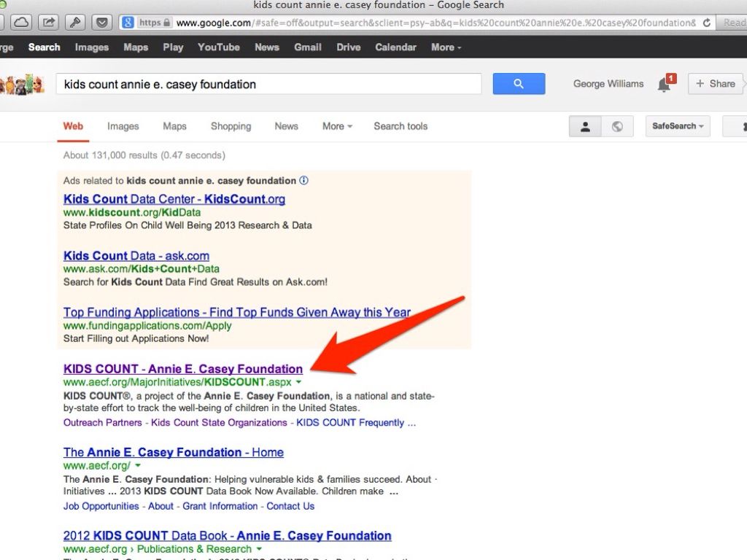Click the iCloud tabs icon in toolbar
Screen dimensions: 747x560
[21, 23]
